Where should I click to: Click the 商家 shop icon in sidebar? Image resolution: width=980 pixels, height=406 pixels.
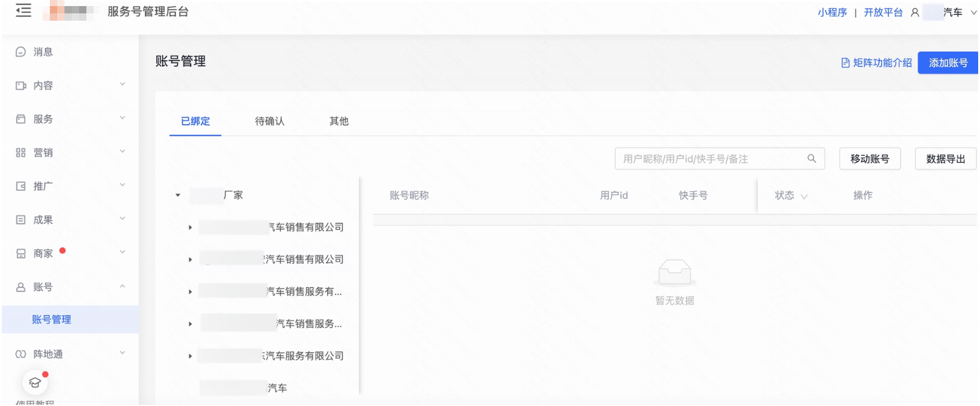click(x=21, y=253)
